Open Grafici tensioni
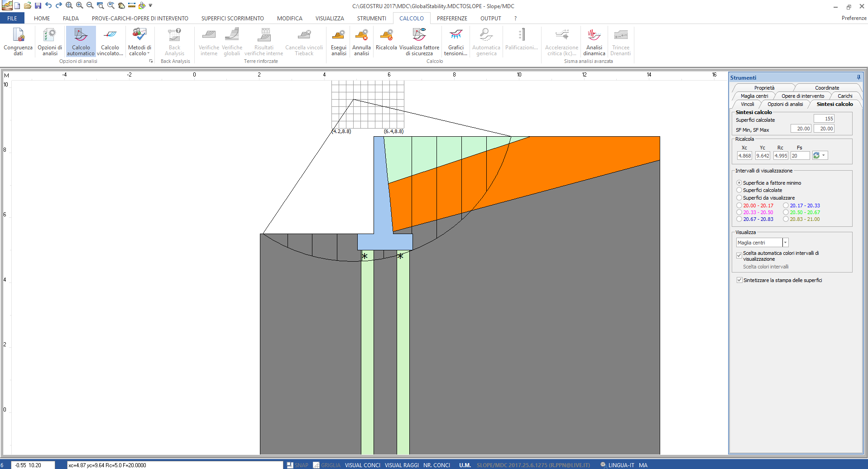This screenshot has height=469, width=868. [x=456, y=42]
